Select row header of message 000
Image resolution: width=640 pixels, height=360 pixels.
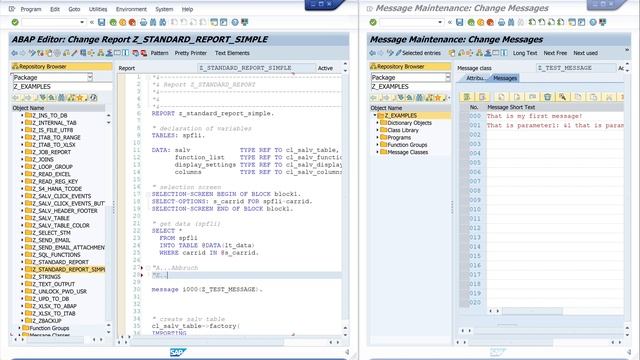(x=464, y=116)
